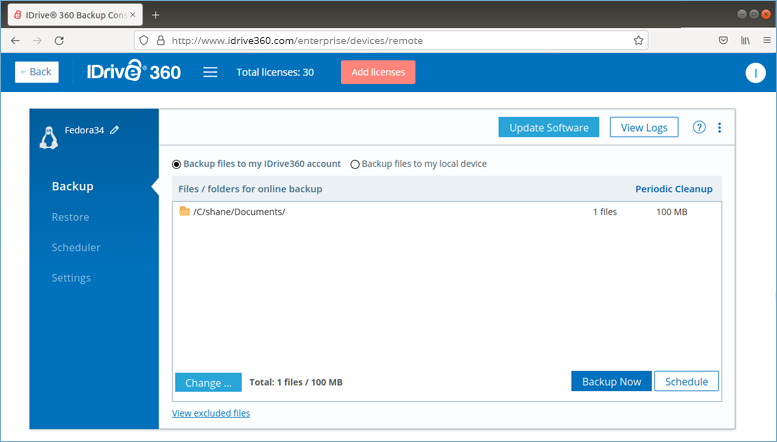Open the Pocket save icon
777x442 pixels.
click(723, 41)
